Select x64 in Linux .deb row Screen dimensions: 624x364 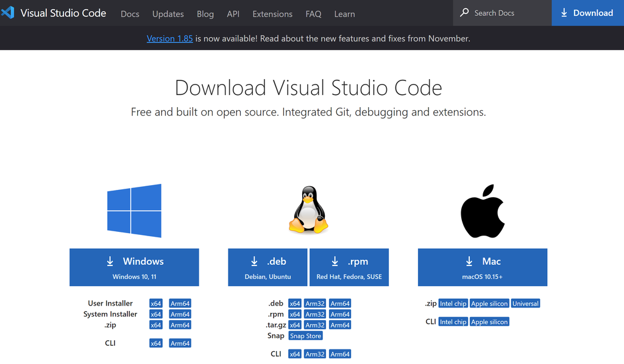pos(295,304)
